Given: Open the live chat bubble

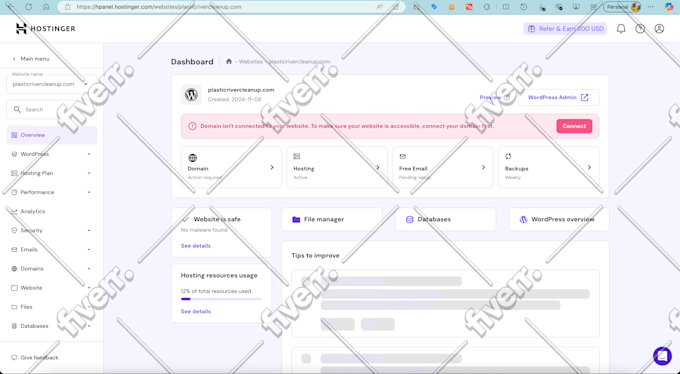Looking at the screenshot, I should [662, 356].
